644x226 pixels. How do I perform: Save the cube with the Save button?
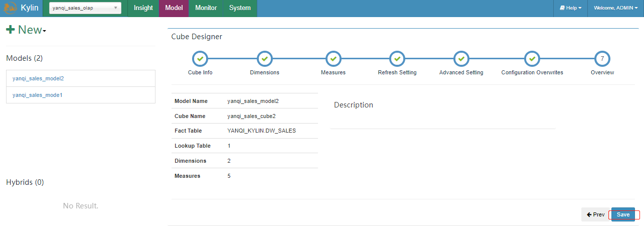pyautogui.click(x=623, y=214)
